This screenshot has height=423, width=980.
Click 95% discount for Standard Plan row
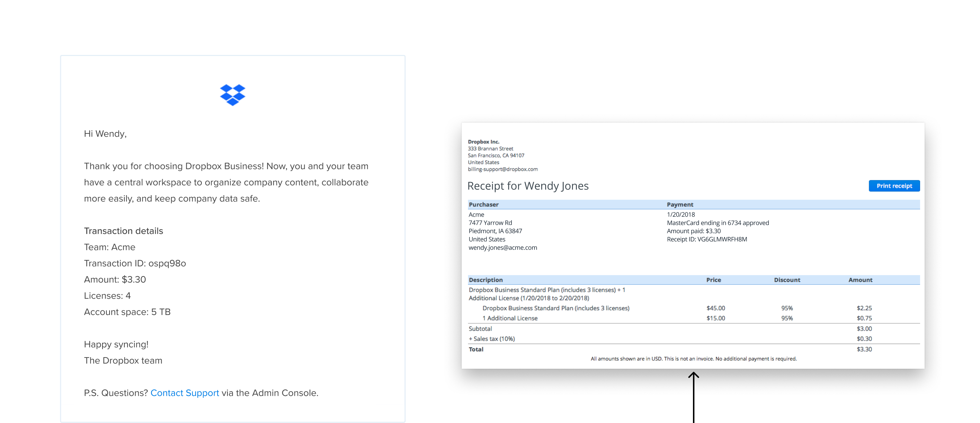click(787, 308)
